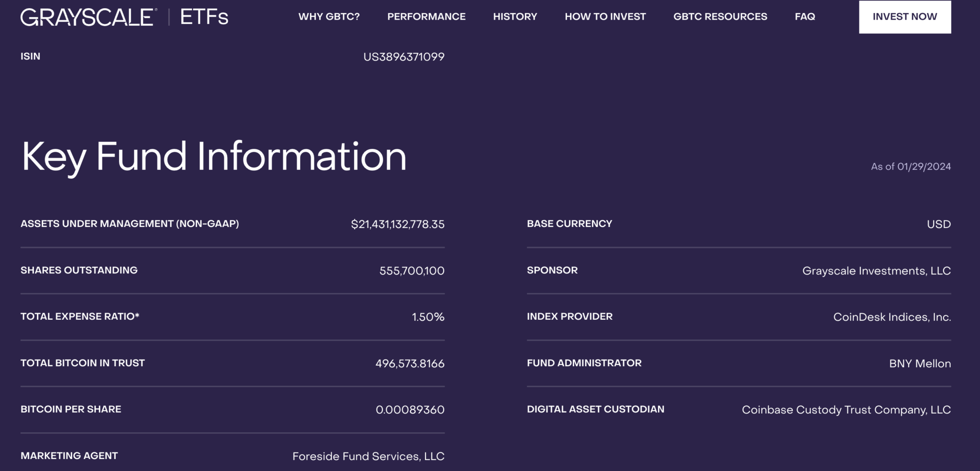Screen dimensions: 980x471
Task: Open the WHY GBTC? section
Action: coord(329,17)
